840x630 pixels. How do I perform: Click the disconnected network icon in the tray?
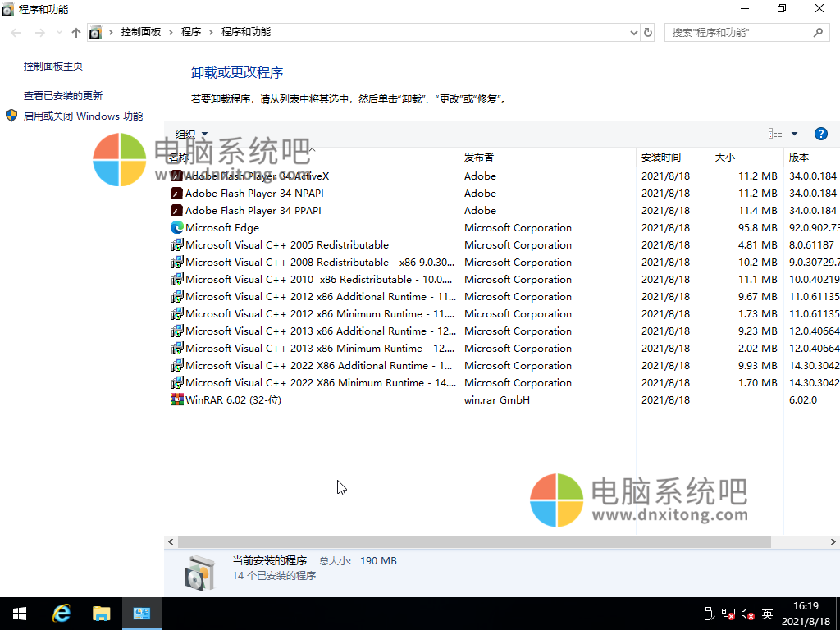click(x=727, y=613)
